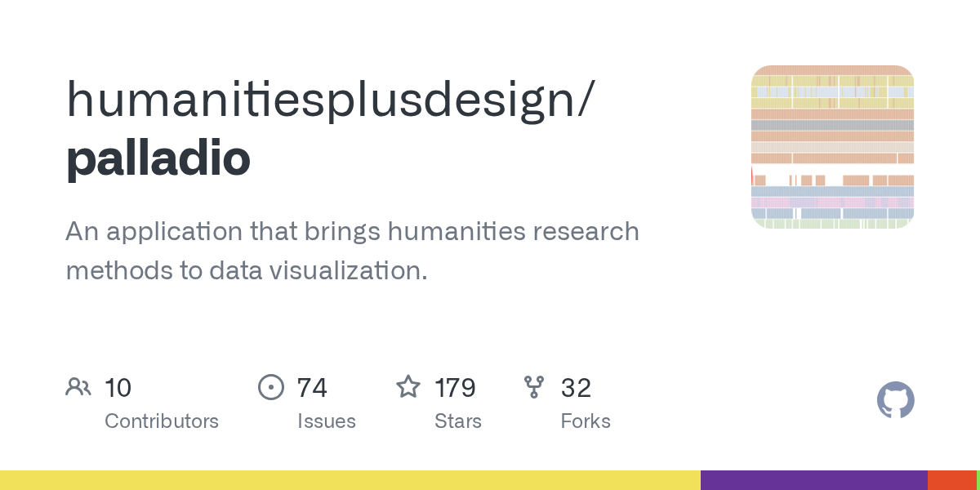980x490 pixels.
Task: Select the 74 issues count
Action: point(312,388)
